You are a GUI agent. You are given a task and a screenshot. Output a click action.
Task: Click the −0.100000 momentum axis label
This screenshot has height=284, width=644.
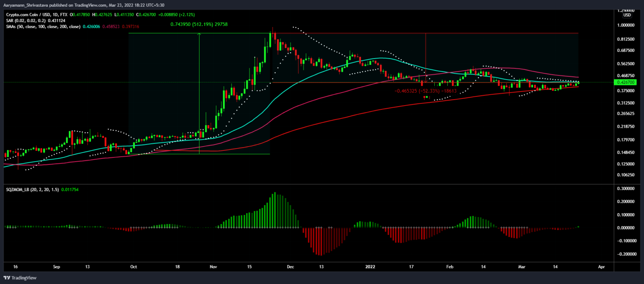pyautogui.click(x=626, y=241)
